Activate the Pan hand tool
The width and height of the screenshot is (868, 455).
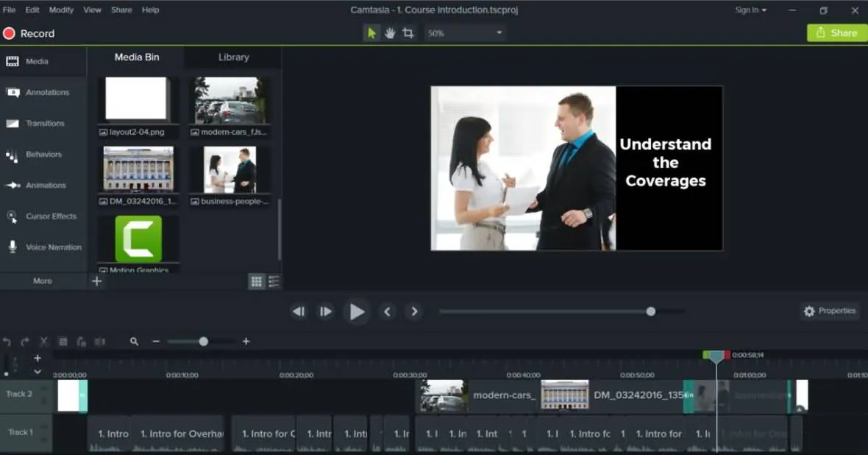[x=390, y=33]
